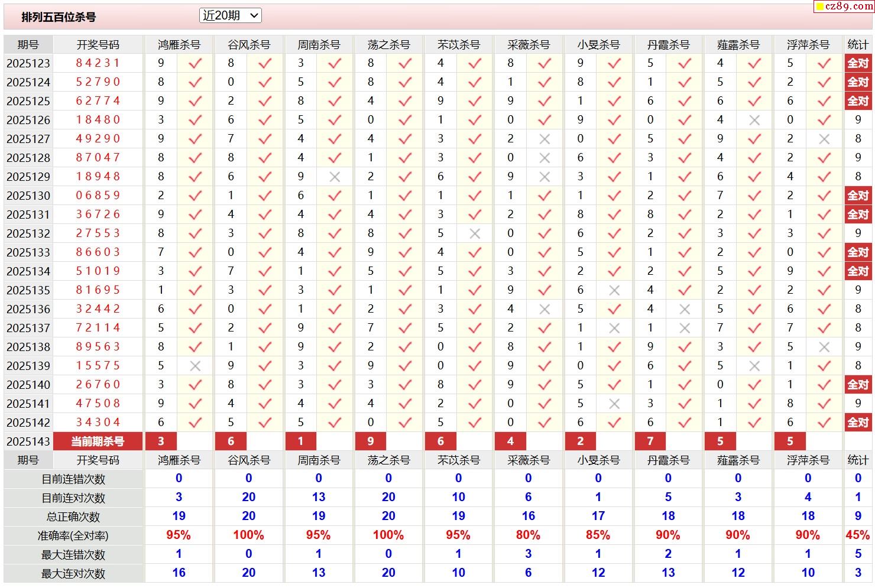Click the 100% accuracy value for 谷风杀号

pyautogui.click(x=248, y=535)
